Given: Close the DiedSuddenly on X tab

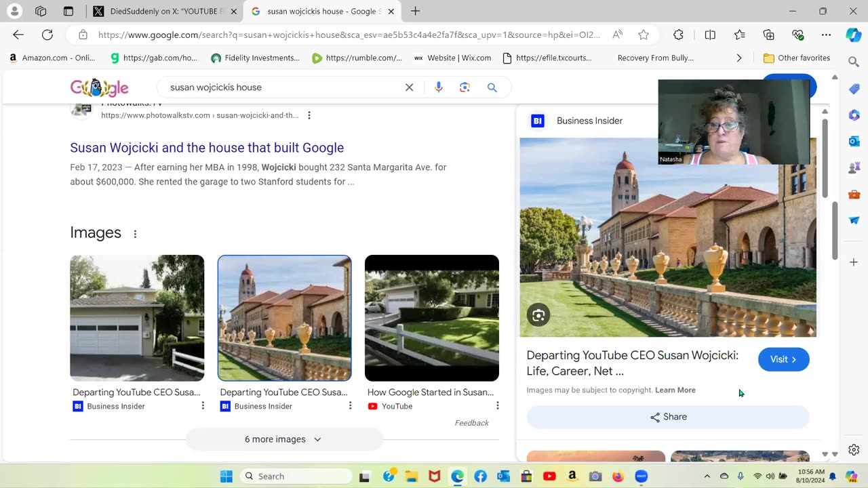Looking at the screenshot, I should [x=234, y=12].
